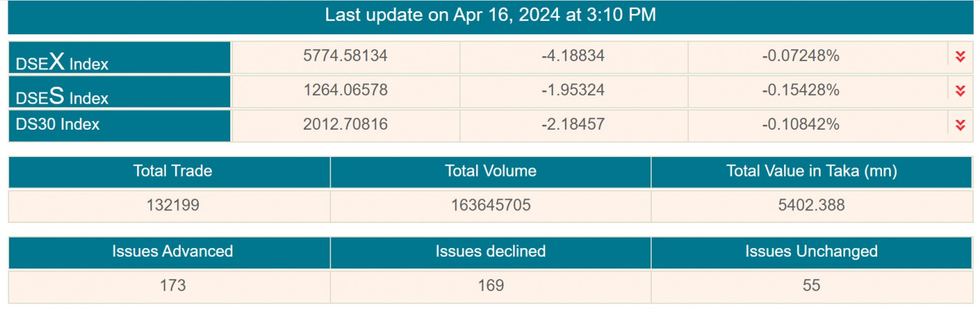Click the Total Trade header

click(172, 171)
